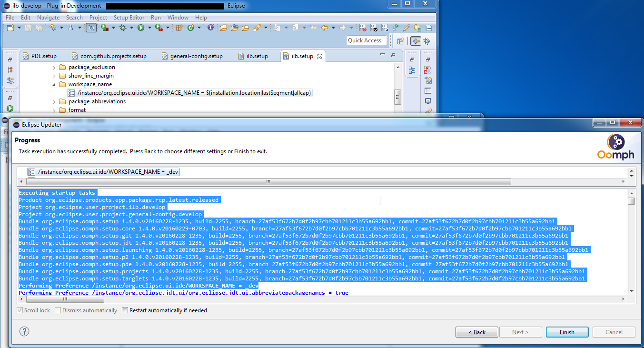
Task: Click the Cancel button in Updater
Action: tap(614, 332)
